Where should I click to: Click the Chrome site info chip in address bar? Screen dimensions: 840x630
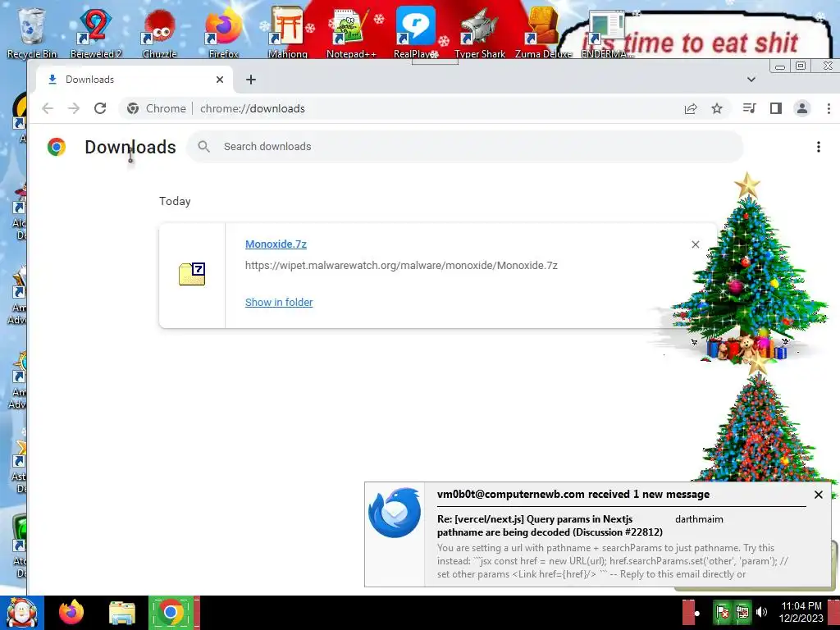pyautogui.click(x=157, y=109)
